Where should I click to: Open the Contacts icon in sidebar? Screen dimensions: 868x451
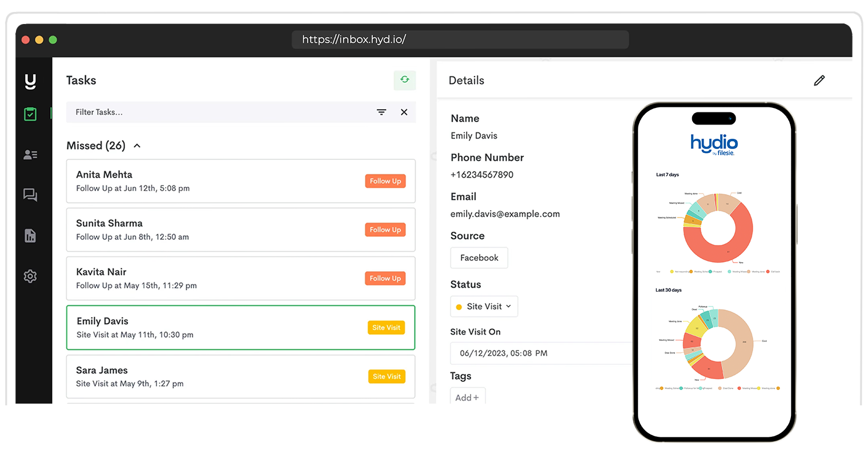[x=30, y=155]
